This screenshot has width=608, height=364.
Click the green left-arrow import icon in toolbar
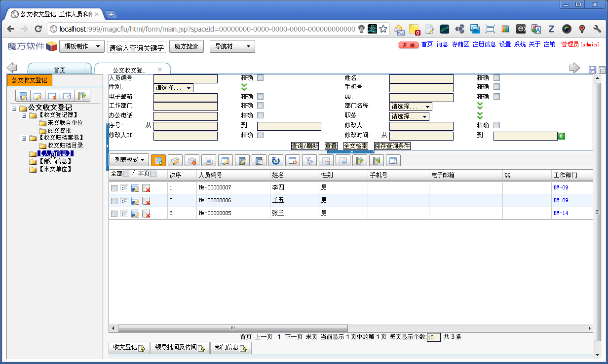(x=376, y=160)
